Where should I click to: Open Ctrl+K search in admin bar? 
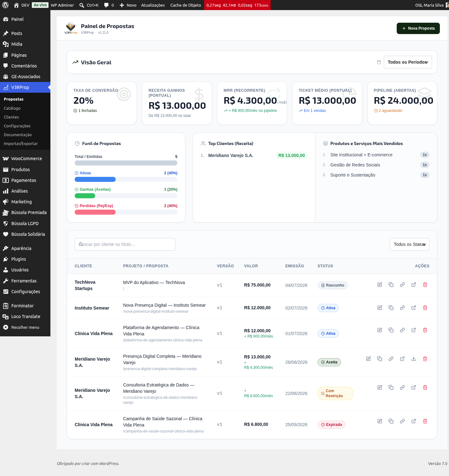89,5
